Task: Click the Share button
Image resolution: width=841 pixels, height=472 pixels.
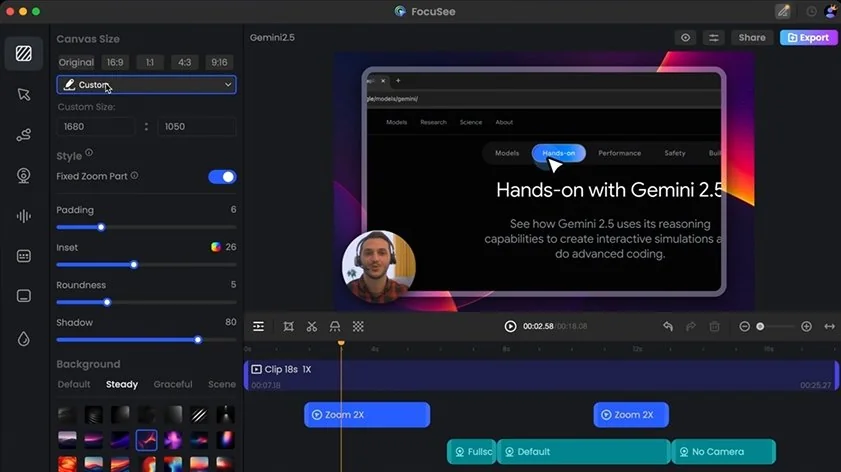Action: [752, 38]
